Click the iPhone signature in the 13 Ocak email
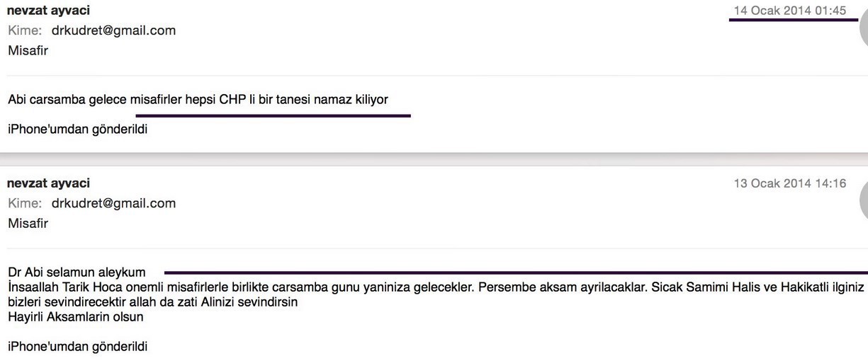Image resolution: width=868 pixels, height=361 pixels. (x=78, y=347)
